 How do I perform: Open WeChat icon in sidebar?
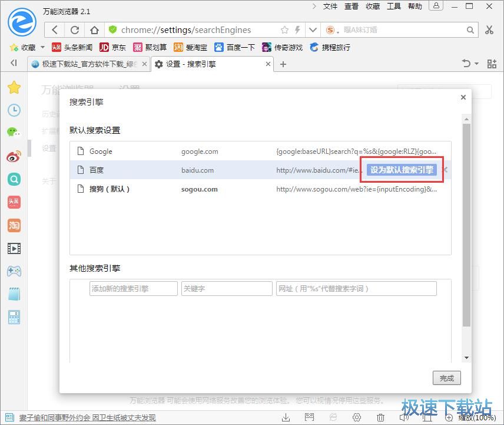coord(14,132)
